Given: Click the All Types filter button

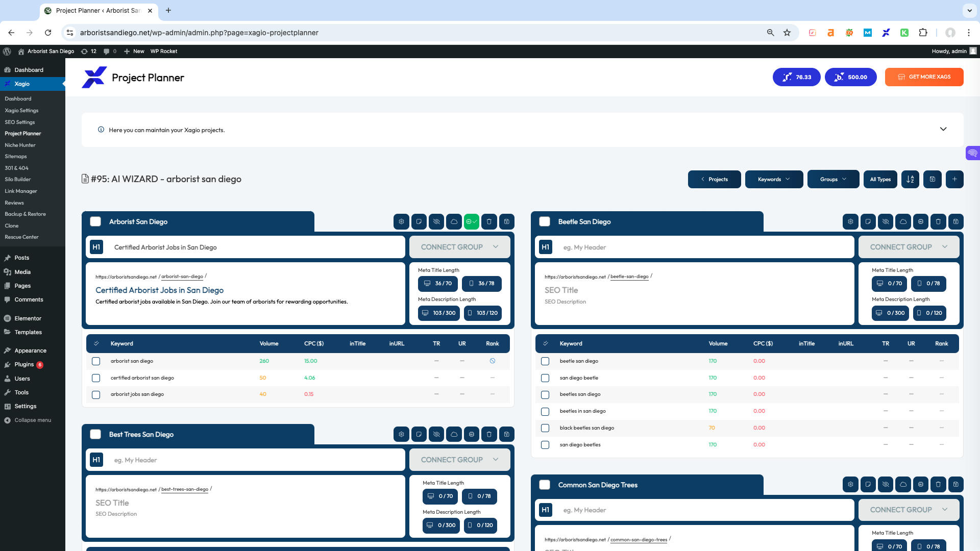Looking at the screenshot, I should click(880, 179).
